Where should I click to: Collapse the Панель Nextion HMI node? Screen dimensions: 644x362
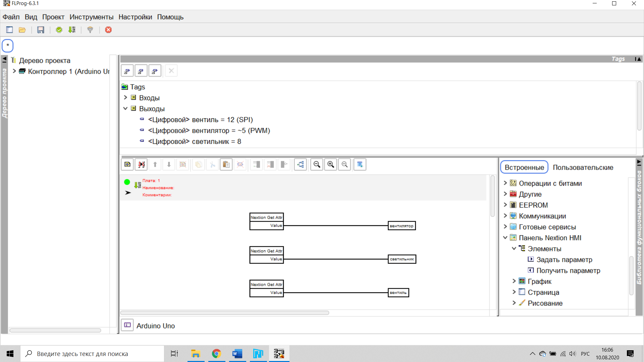pos(505,238)
